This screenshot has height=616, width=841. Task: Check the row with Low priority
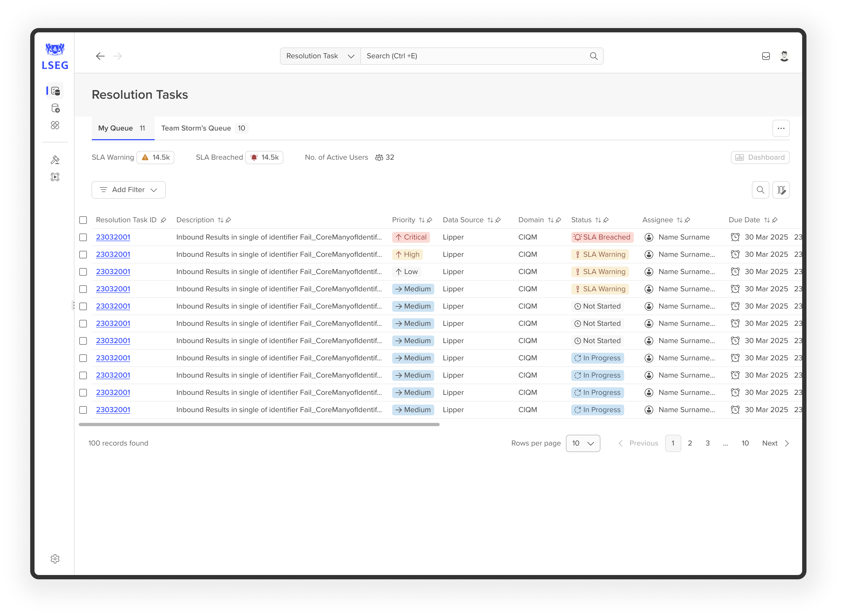(x=83, y=272)
